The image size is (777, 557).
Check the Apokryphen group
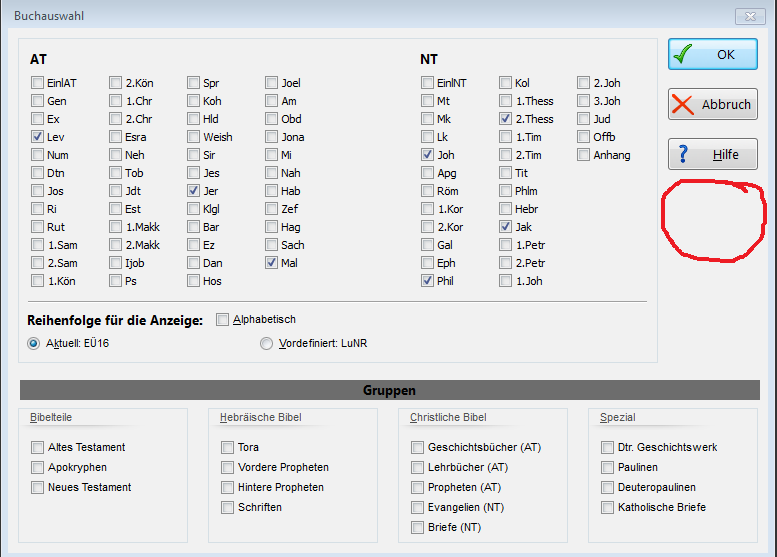tap(37, 467)
